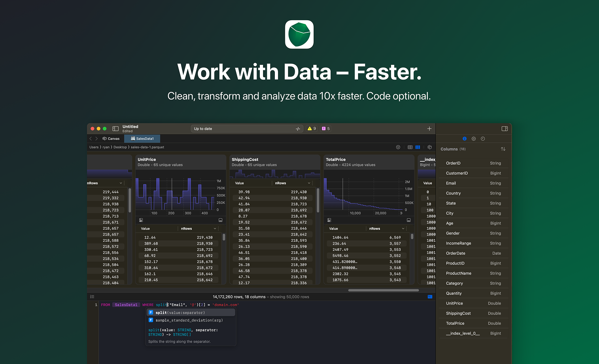
Task: Click sales-data-1.parquet in breadcrumb
Action: click(x=147, y=147)
